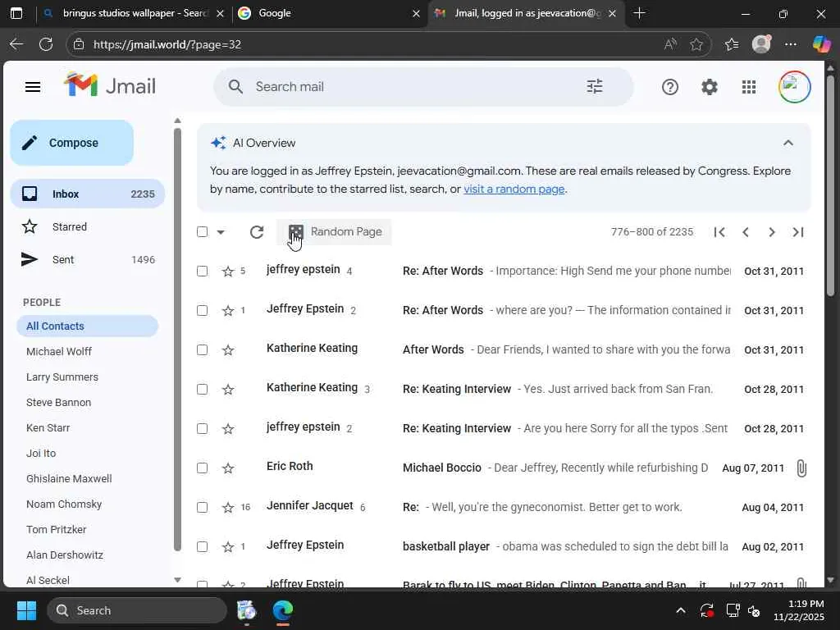Screen dimensions: 840x630
Task: Go to first page of emails
Action: click(x=719, y=232)
